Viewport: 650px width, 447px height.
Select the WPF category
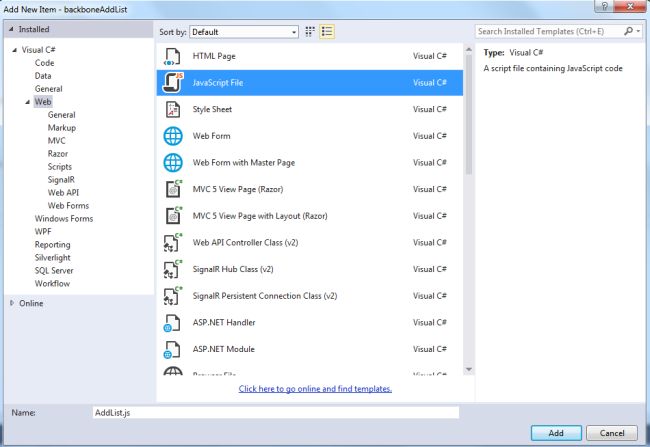(x=43, y=231)
